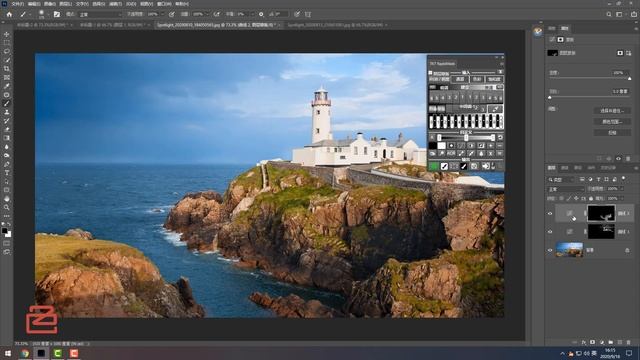The width and height of the screenshot is (640, 360).
Task: Select the Horizontal Type tool
Action: pyautogui.click(x=7, y=173)
